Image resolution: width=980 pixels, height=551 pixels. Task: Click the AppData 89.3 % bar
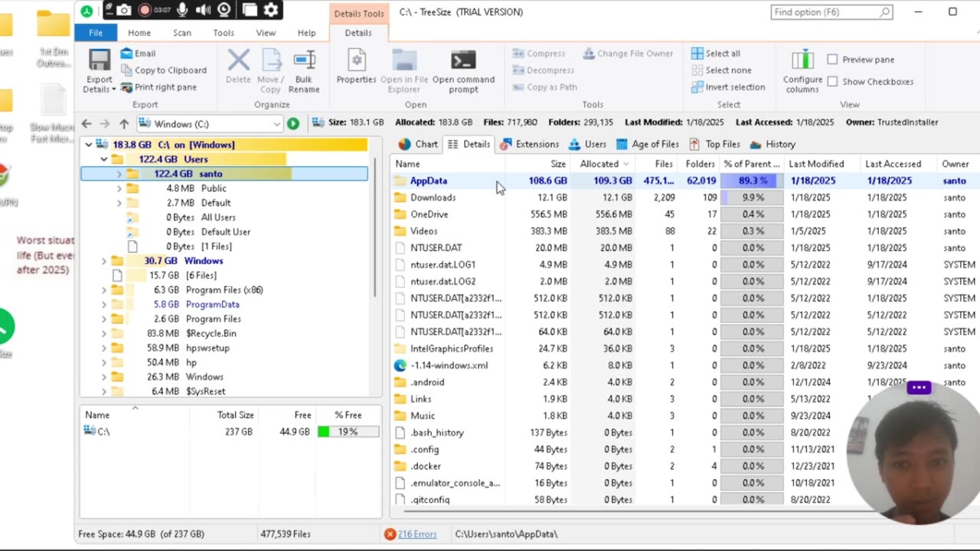tap(752, 181)
